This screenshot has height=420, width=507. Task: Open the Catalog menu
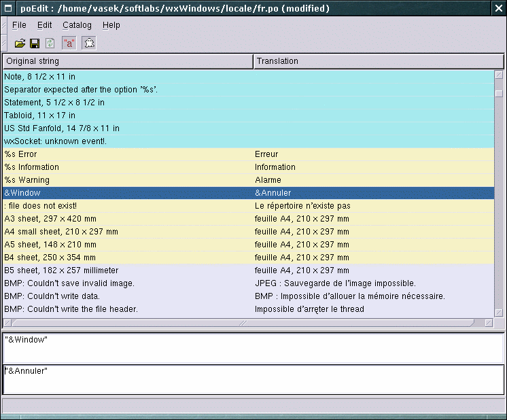click(x=77, y=25)
